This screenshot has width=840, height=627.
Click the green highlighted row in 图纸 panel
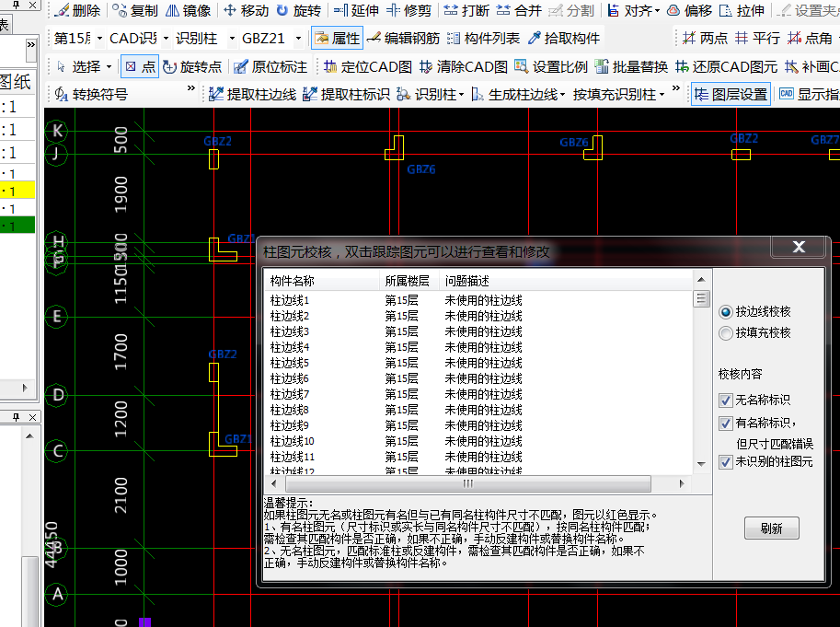[17, 226]
